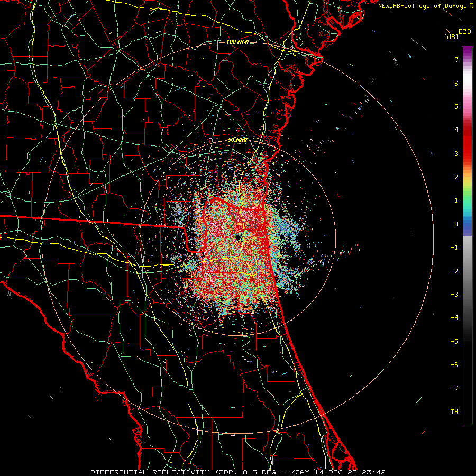
Task: Click the 6 value on the scale
Action: (456, 83)
